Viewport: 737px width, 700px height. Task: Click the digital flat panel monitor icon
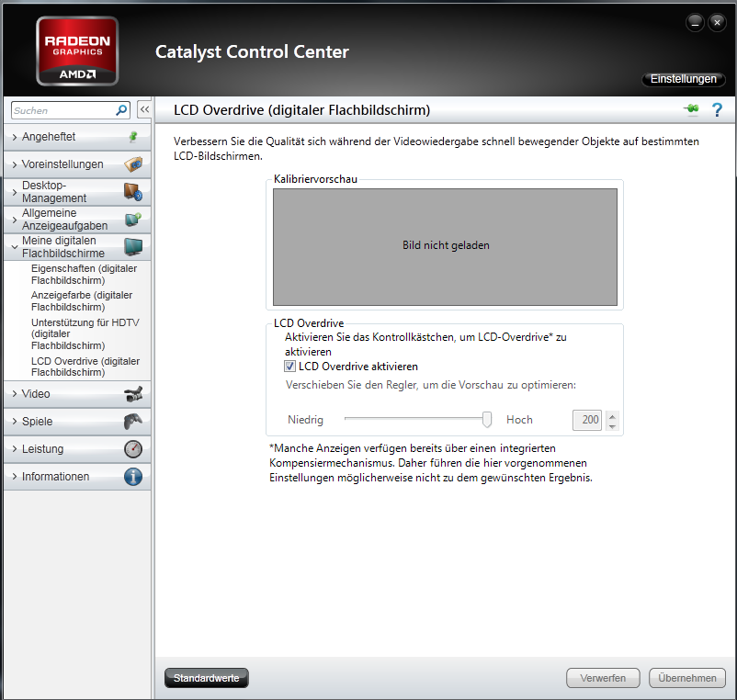133,246
